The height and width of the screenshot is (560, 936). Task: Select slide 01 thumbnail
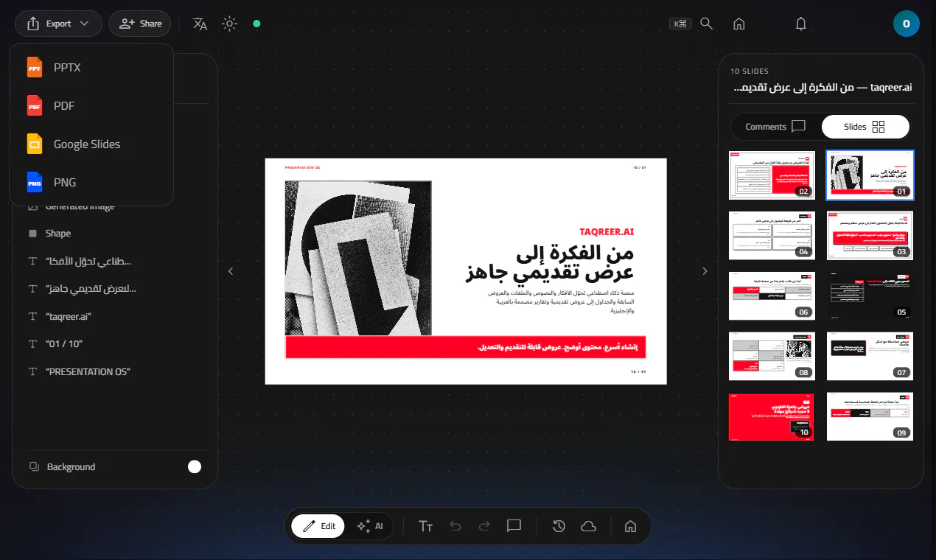tap(870, 175)
